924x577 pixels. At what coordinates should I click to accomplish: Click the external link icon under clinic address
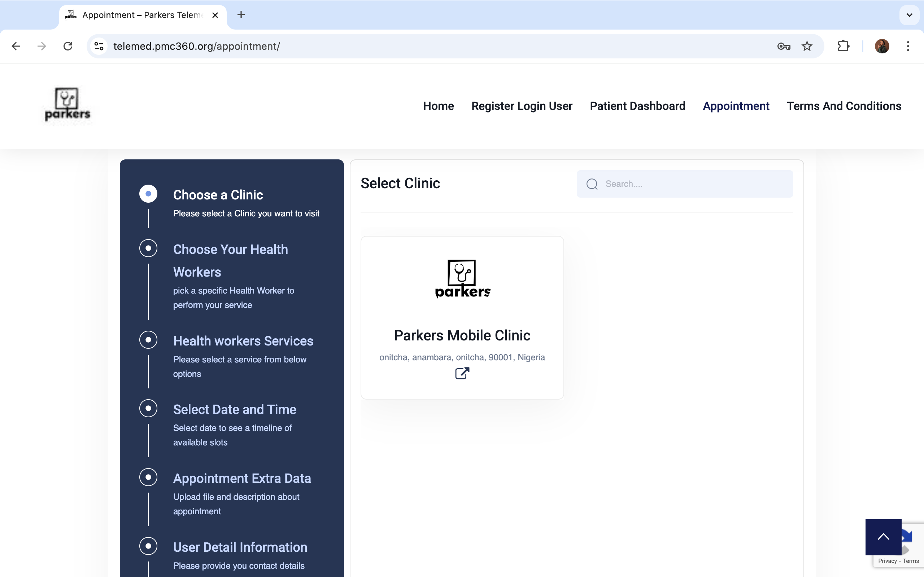[462, 373]
